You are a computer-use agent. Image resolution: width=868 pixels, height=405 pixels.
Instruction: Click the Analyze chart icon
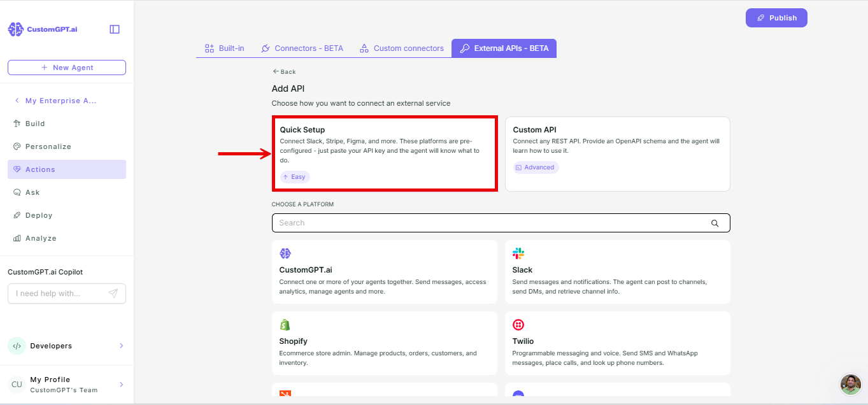(17, 238)
